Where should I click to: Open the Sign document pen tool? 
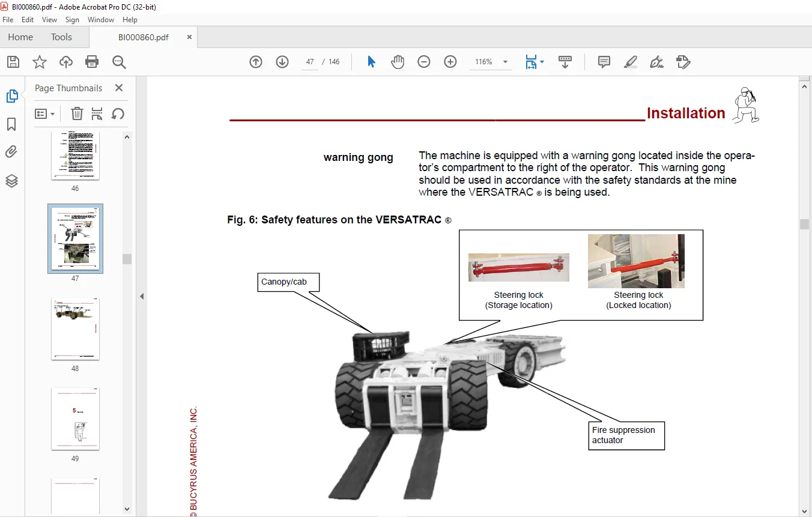(656, 62)
